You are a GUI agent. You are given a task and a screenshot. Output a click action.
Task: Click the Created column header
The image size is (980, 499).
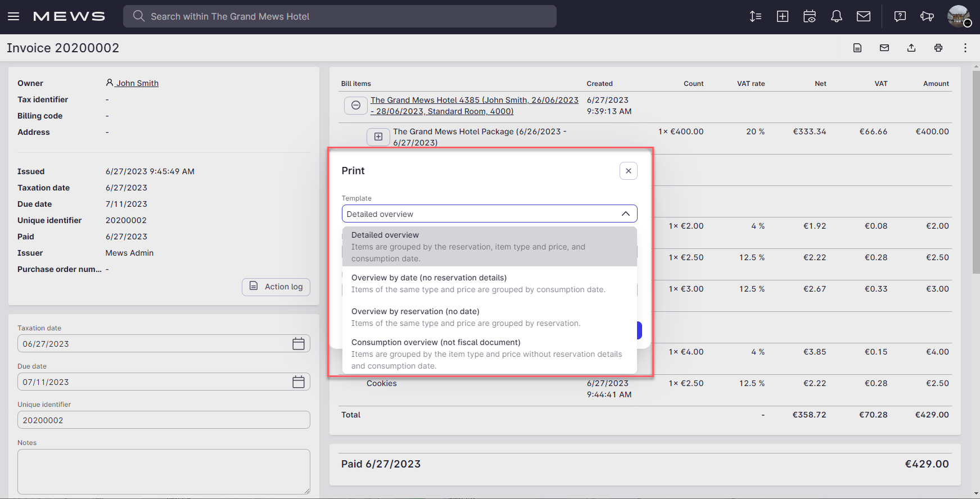point(599,83)
